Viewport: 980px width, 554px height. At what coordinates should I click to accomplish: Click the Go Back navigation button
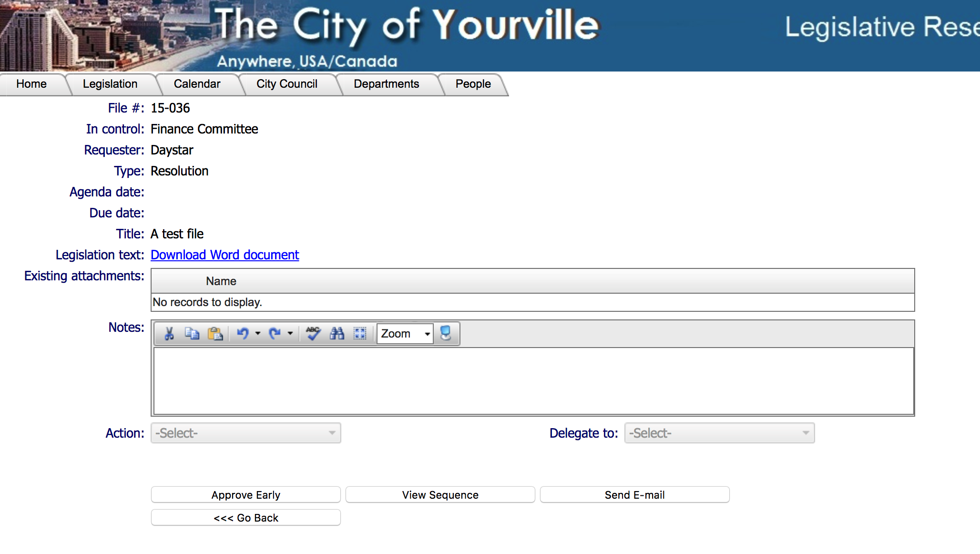[245, 517]
